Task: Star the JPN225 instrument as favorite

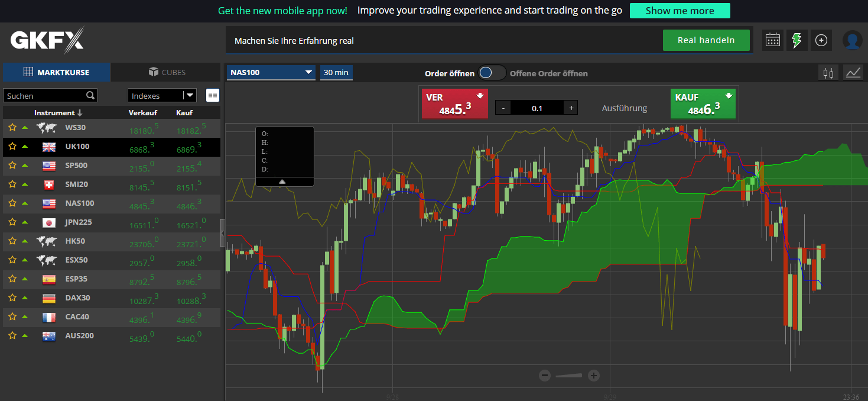Action: coord(12,222)
